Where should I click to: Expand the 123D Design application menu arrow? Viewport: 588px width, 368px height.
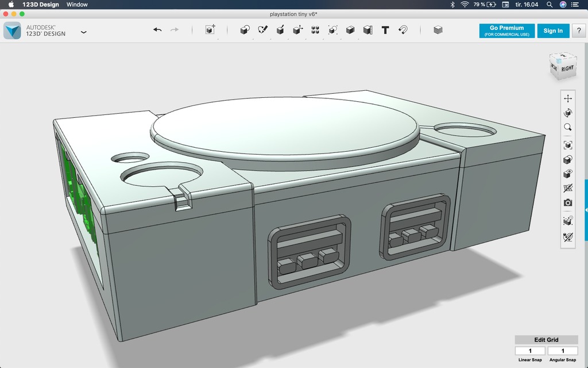click(84, 32)
